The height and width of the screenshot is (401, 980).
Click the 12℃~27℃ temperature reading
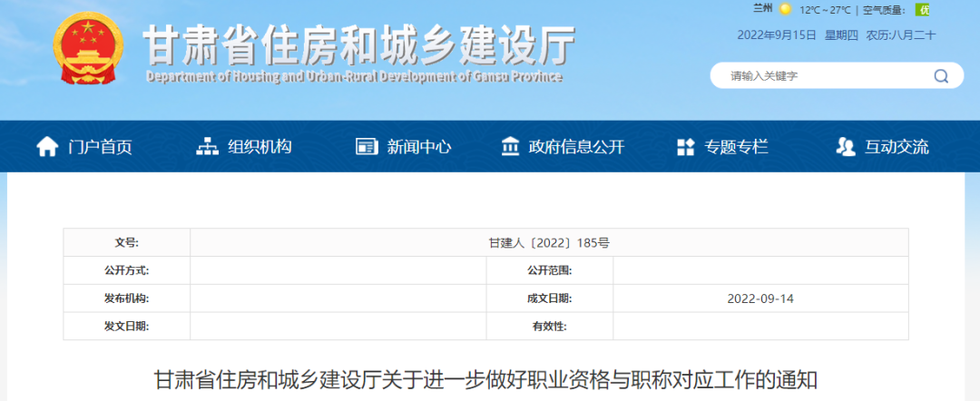coord(825,10)
